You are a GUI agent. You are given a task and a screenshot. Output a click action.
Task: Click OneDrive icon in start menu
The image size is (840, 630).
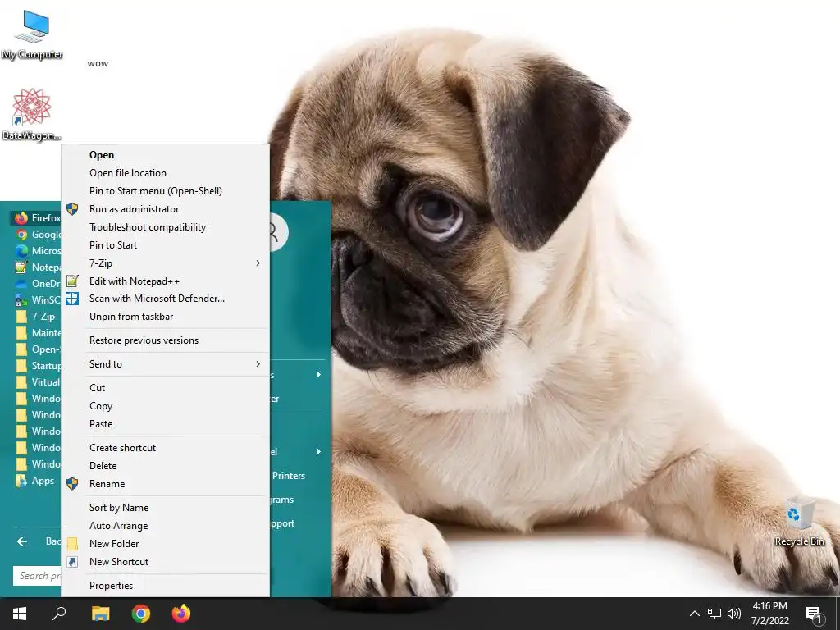click(x=21, y=284)
